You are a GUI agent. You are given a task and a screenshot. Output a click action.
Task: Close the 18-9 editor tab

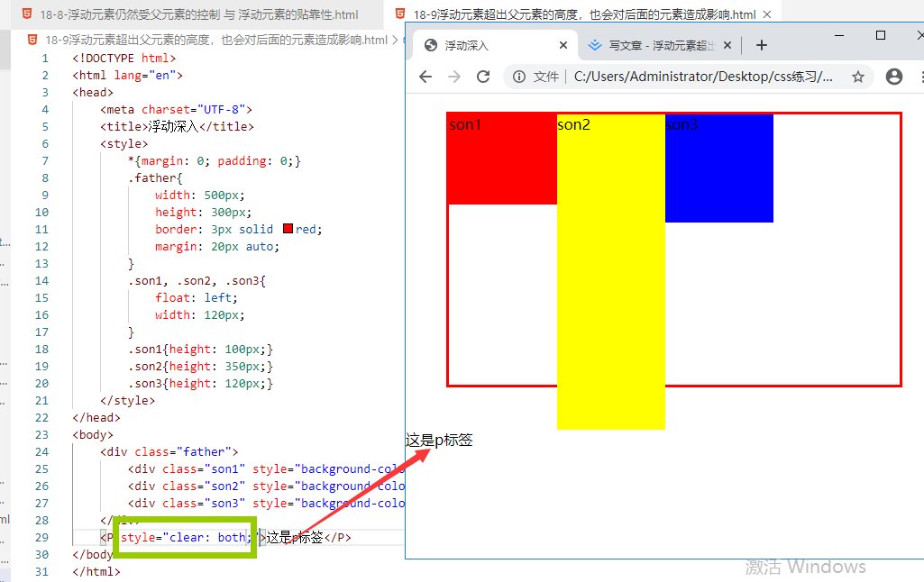[766, 14]
